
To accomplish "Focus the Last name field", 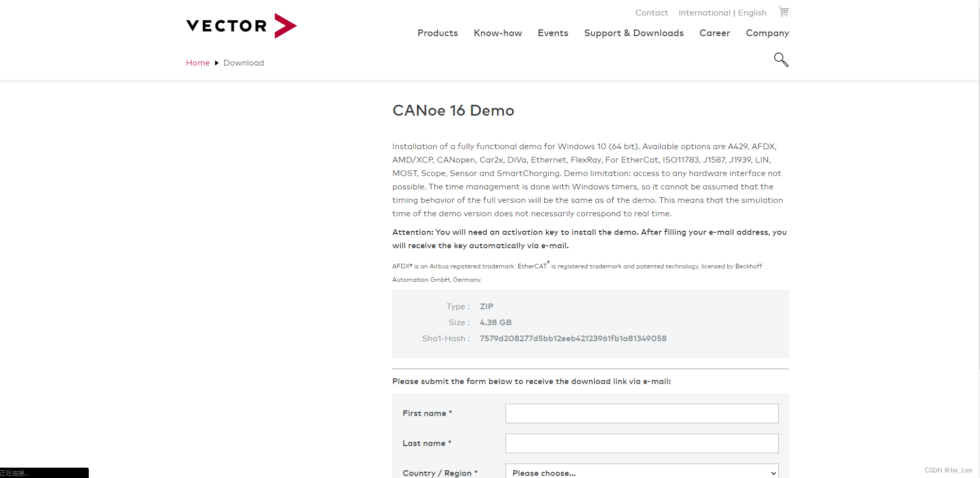I will [x=642, y=443].
